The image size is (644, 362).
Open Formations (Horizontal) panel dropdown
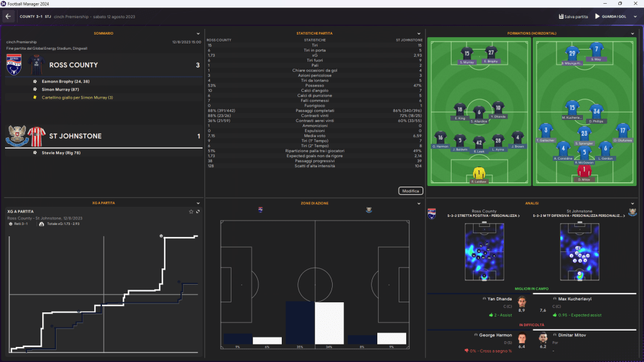[x=633, y=33]
